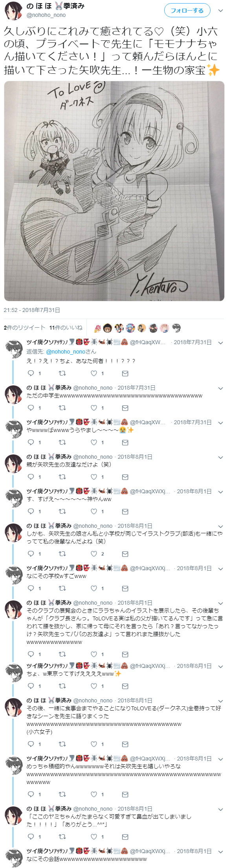Follow the account with フォローする button
Viewport: 229px width, 868px height.
tap(187, 11)
